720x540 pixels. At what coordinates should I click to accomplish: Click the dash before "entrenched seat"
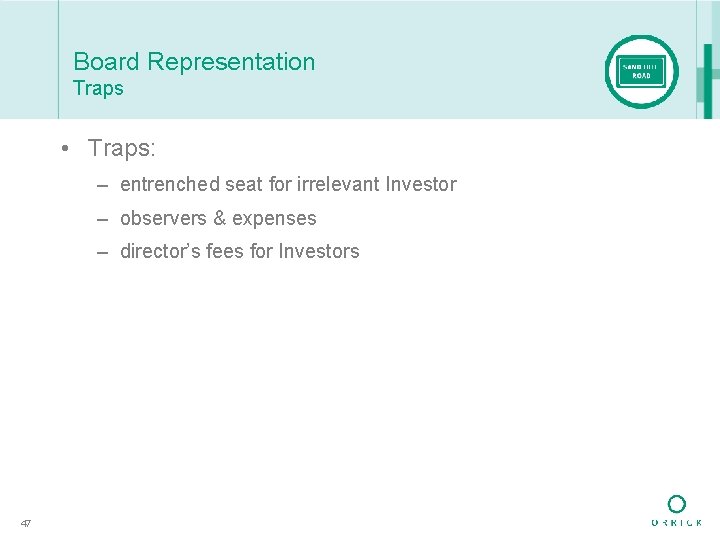pyautogui.click(x=103, y=185)
